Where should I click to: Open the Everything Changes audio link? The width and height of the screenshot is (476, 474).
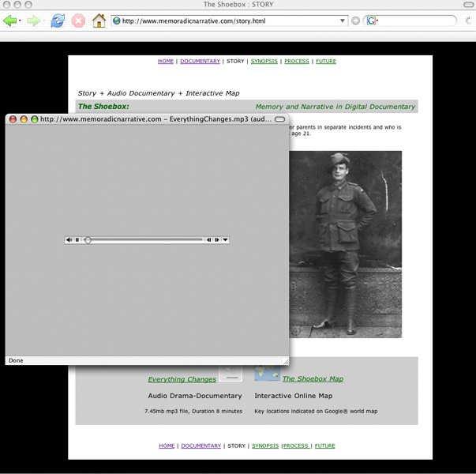click(x=182, y=379)
